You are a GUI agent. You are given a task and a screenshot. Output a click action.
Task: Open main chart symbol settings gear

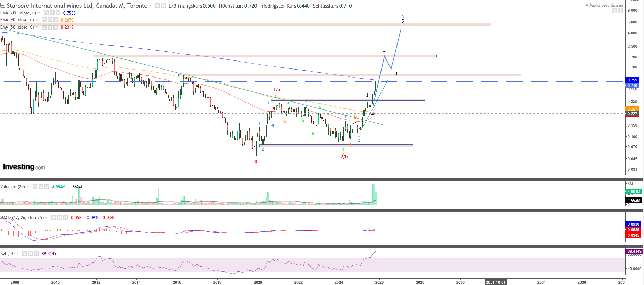click(x=164, y=6)
